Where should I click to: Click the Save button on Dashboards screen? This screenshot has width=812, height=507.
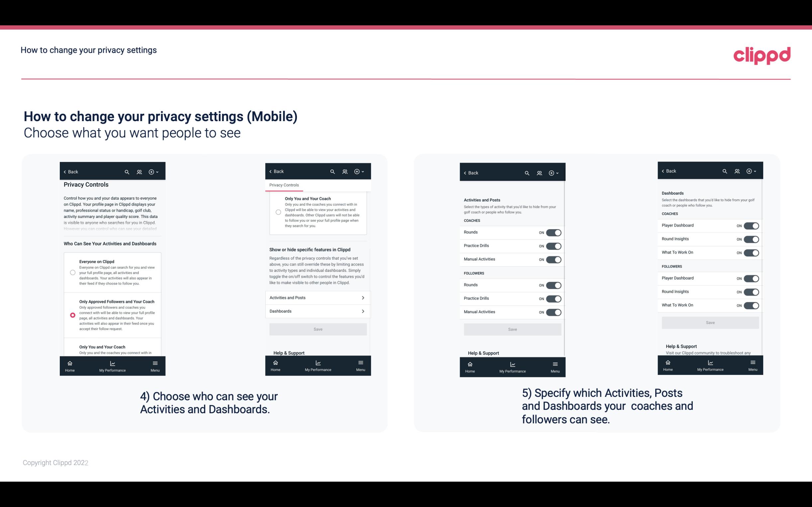[x=710, y=323]
